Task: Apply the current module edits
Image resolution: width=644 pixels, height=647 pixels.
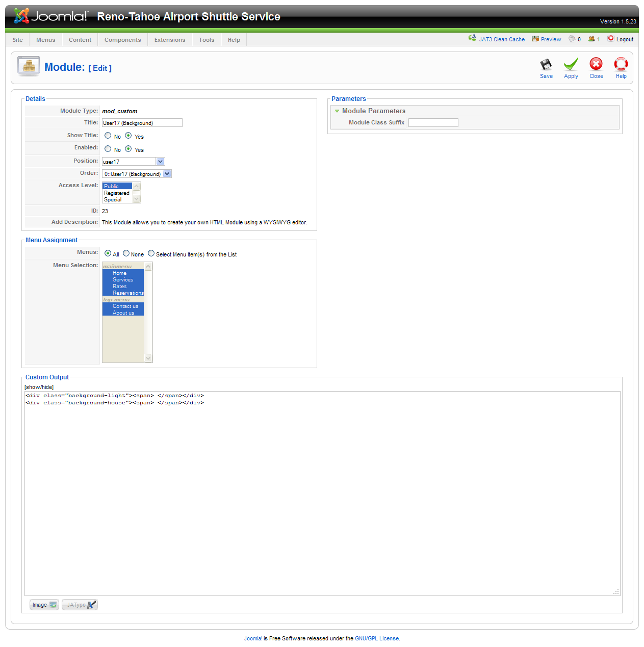Action: (x=571, y=68)
